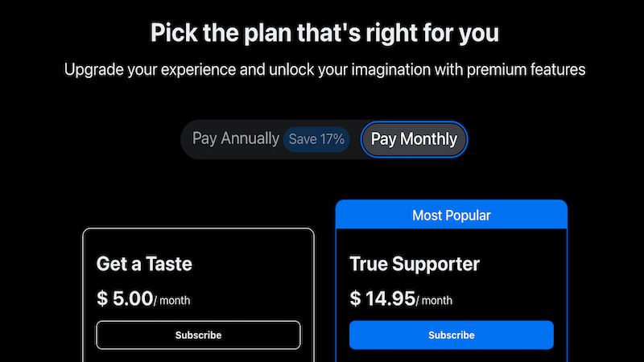Viewport: 644px width, 362px height.
Task: Select the True Supporter plan title
Action: [x=415, y=263]
